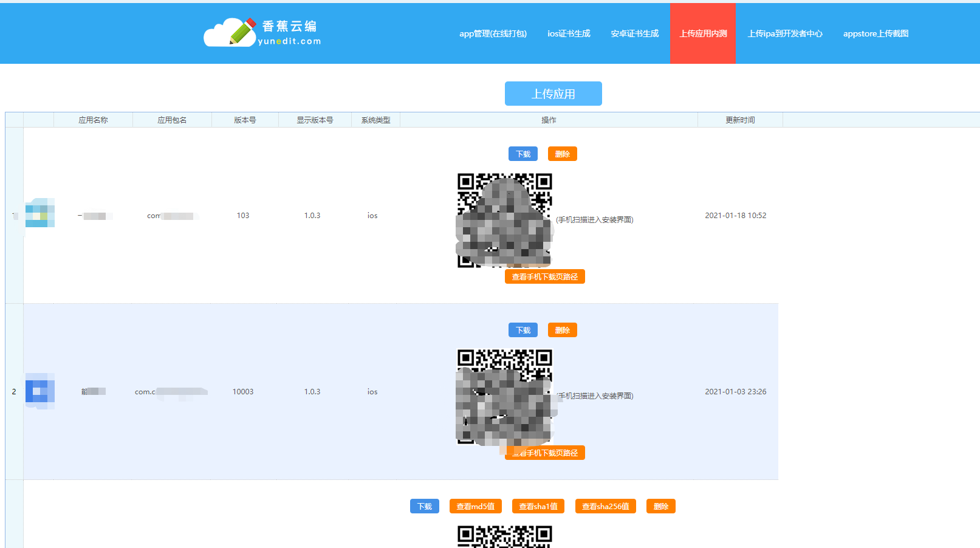Download the app updated 2021-01-18
Viewport: 980px width, 548px height.
(523, 154)
